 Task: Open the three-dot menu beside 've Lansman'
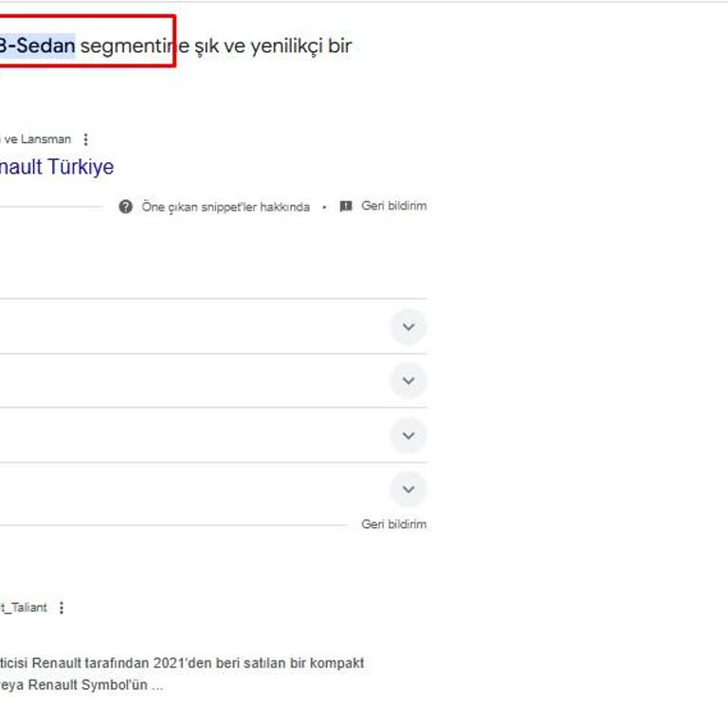coord(85,139)
